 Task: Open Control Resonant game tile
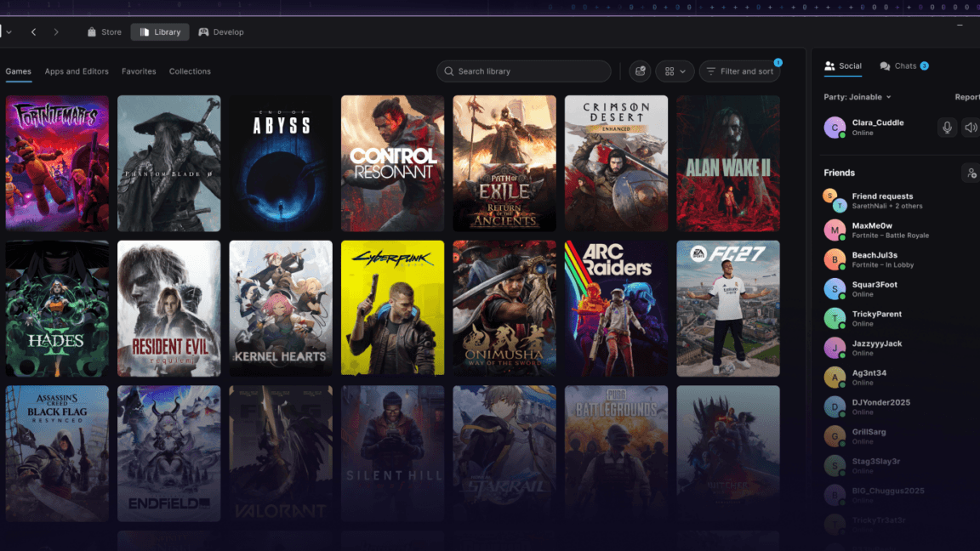click(392, 163)
